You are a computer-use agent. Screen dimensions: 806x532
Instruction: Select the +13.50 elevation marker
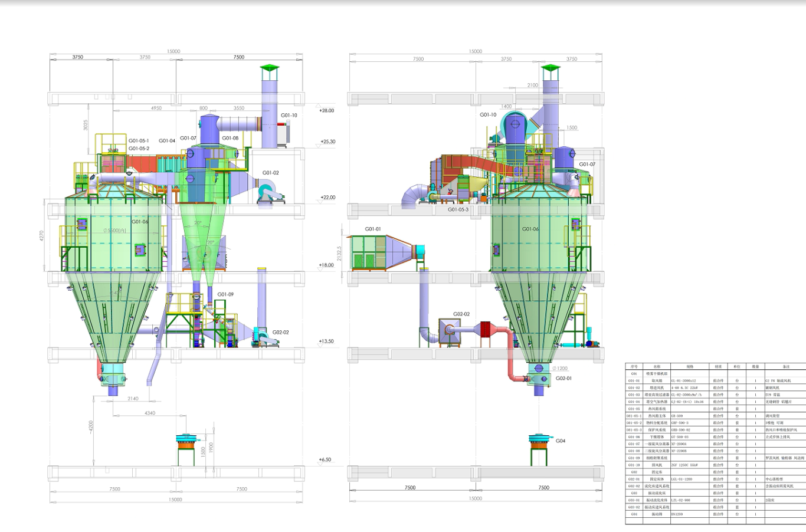coord(326,341)
